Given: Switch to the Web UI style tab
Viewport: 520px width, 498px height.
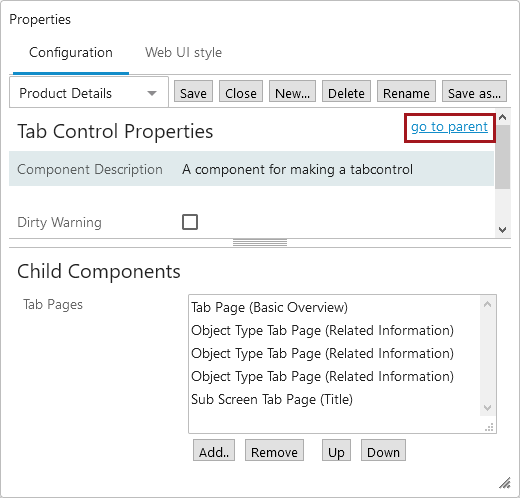Looking at the screenshot, I should [183, 52].
